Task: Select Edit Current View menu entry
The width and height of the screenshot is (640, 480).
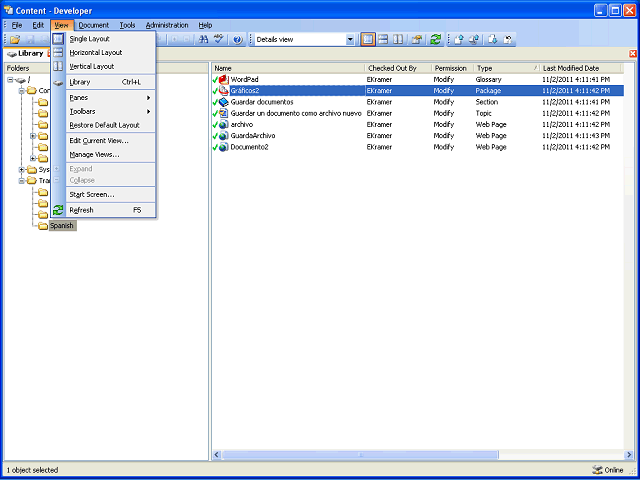Action: click(x=103, y=141)
